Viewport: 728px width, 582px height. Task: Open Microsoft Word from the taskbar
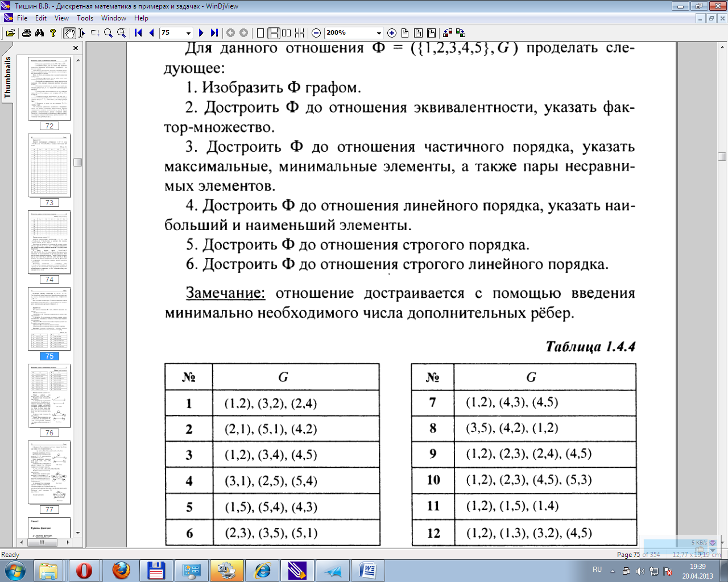pos(368,570)
